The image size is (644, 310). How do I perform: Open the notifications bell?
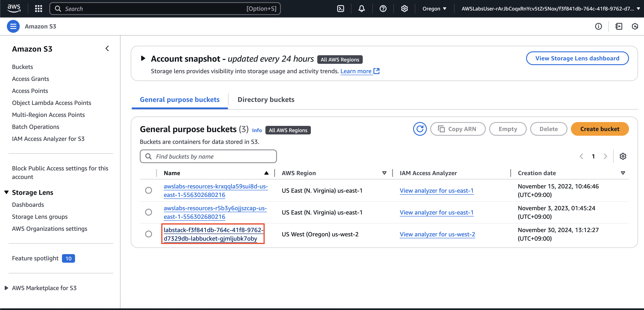(361, 9)
